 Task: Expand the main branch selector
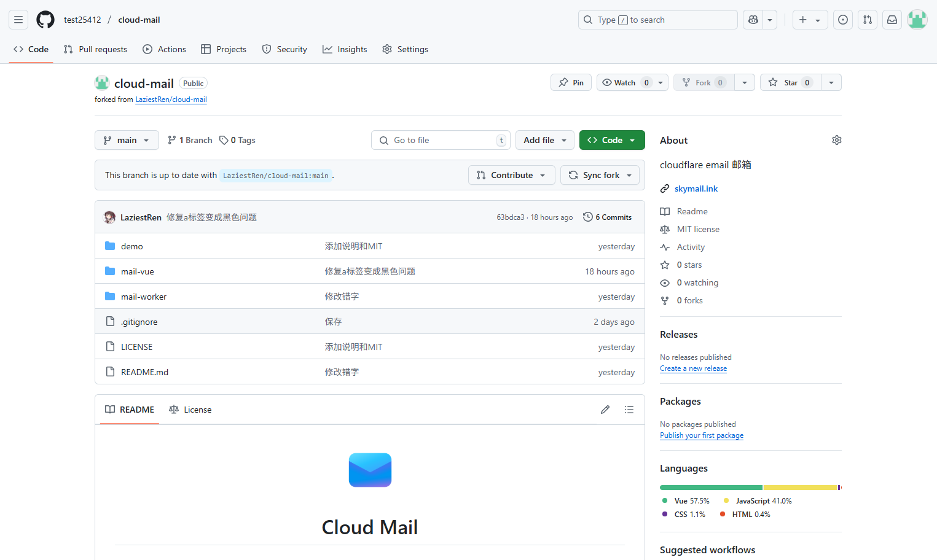pyautogui.click(x=126, y=139)
